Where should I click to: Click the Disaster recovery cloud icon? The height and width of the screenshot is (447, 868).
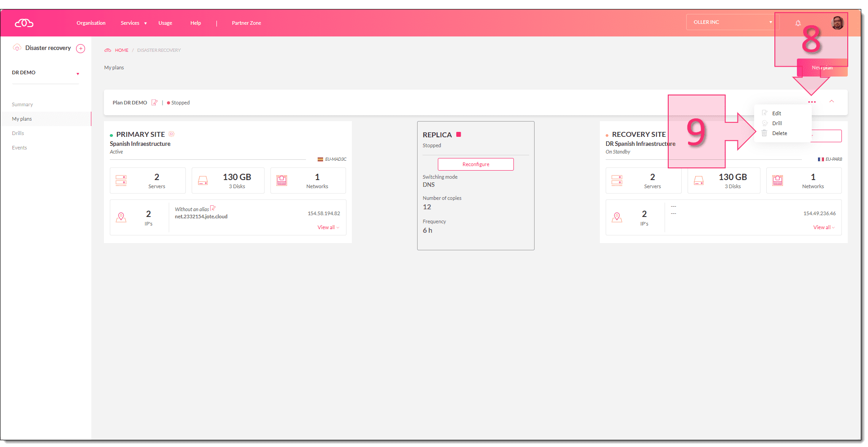coord(17,48)
